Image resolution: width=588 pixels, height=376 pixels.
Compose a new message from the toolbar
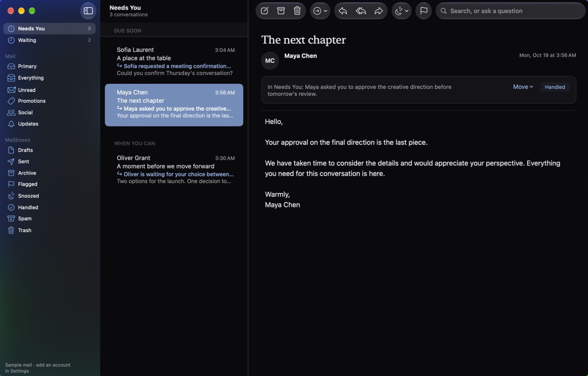[x=265, y=11]
